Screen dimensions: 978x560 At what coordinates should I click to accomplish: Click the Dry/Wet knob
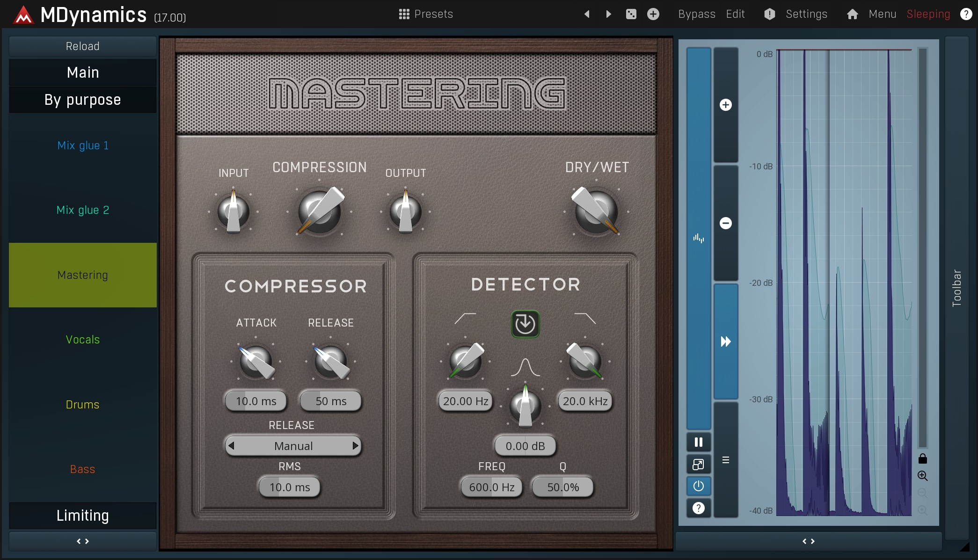pos(596,211)
